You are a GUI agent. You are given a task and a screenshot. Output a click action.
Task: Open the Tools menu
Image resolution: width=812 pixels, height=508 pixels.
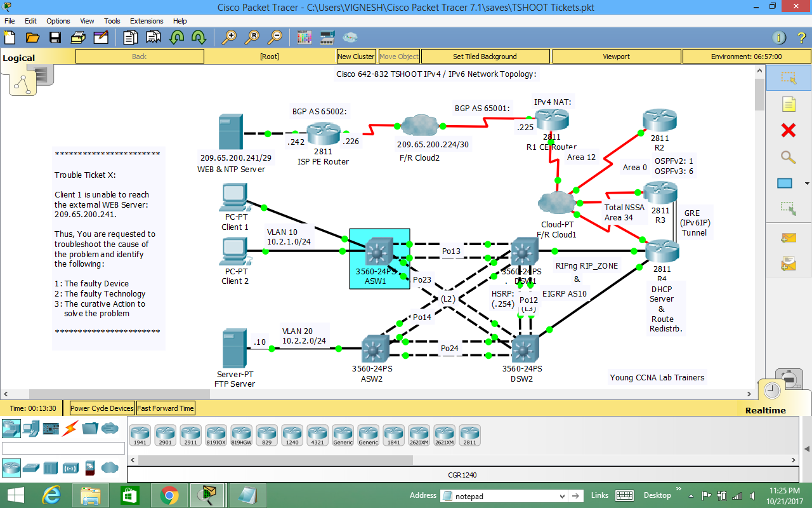pos(112,21)
